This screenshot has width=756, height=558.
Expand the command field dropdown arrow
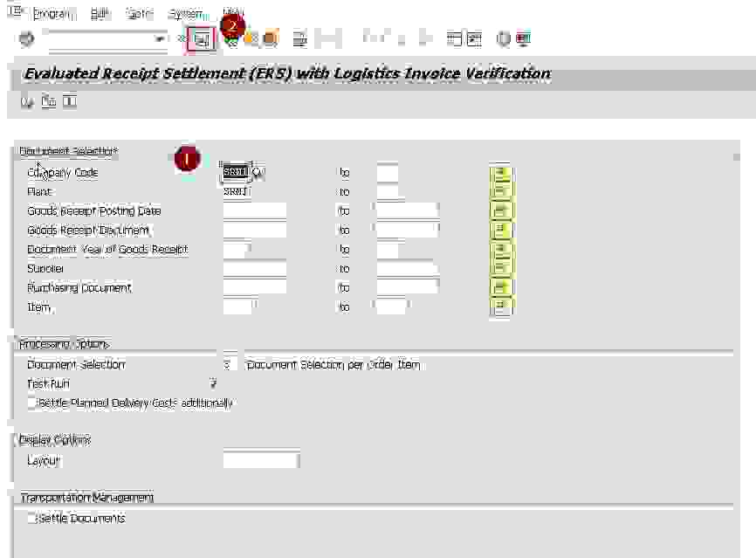tap(160, 39)
